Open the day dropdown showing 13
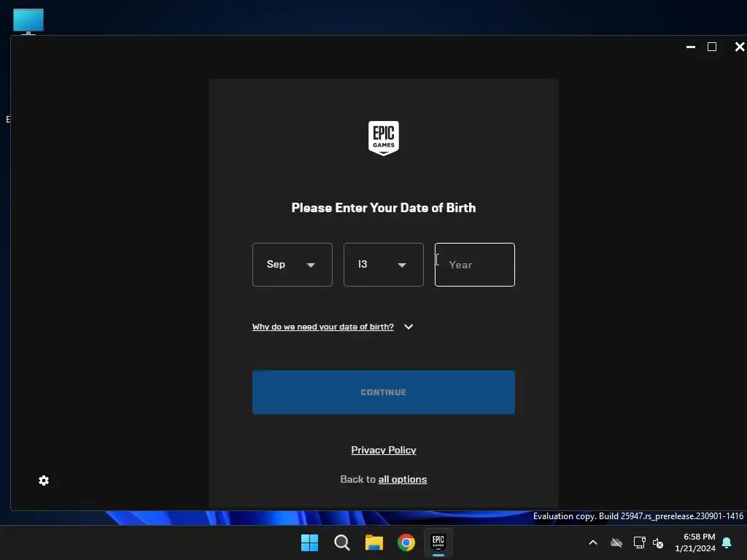The height and width of the screenshot is (560, 747). 383,264
